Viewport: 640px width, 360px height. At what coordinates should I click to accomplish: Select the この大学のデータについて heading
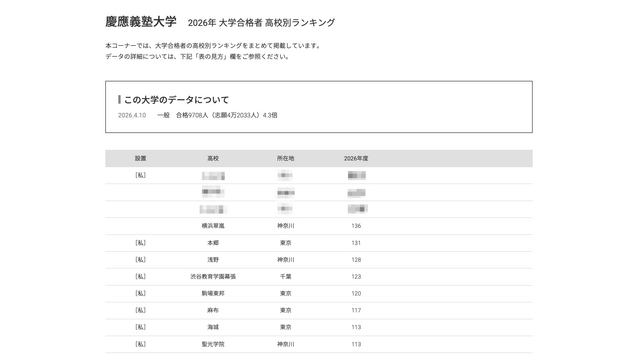[176, 100]
